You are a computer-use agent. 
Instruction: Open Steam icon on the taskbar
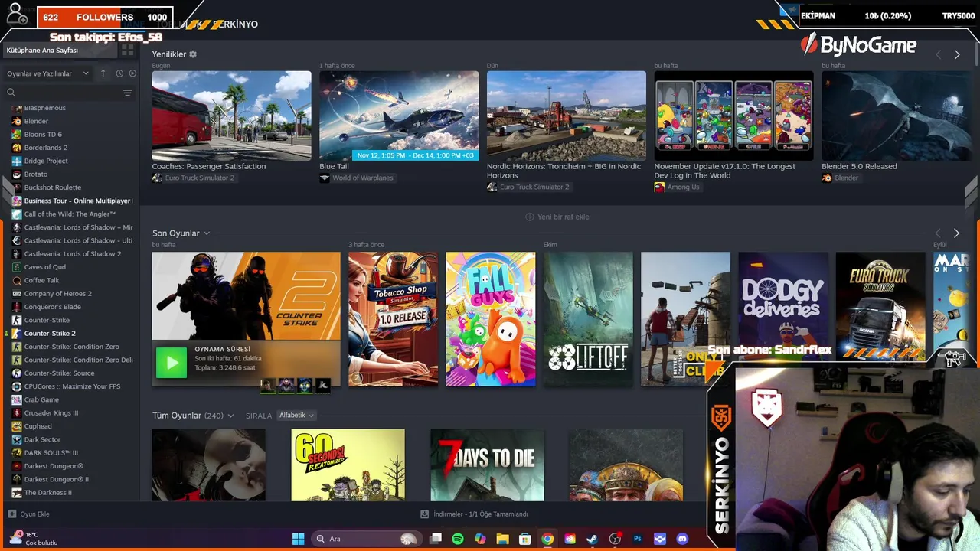[x=592, y=539]
